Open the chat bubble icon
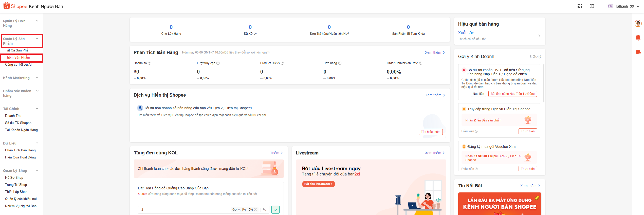 click(638, 52)
